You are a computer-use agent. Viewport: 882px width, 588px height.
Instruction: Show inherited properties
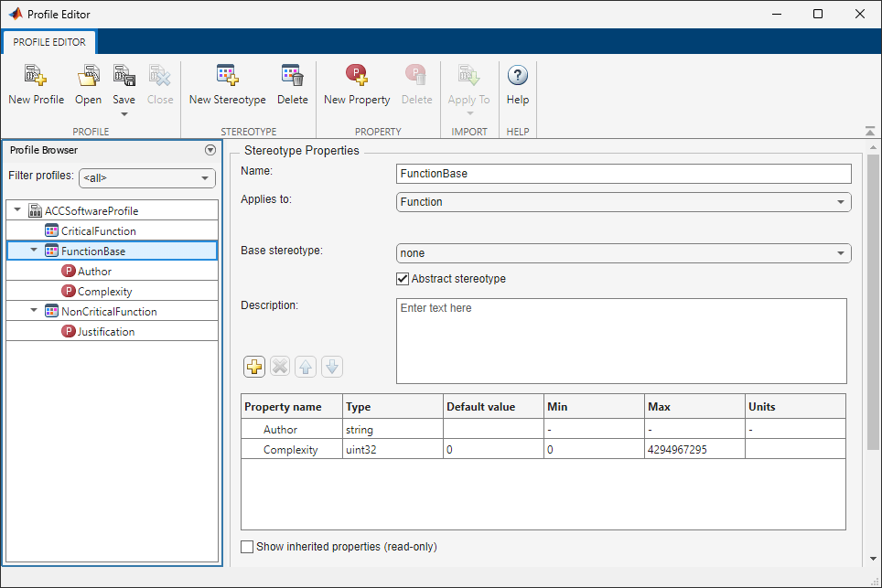point(246,546)
